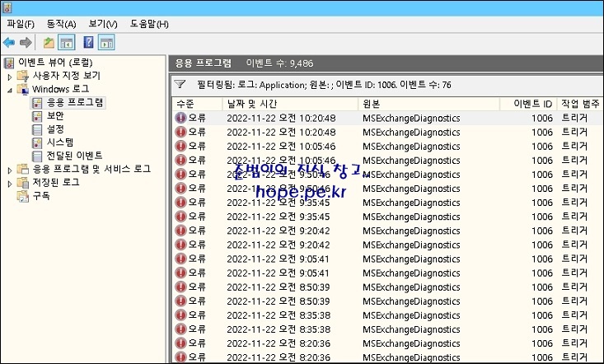
Task: Click the 사용자 지정 보기 folder icon
Action: [23, 76]
